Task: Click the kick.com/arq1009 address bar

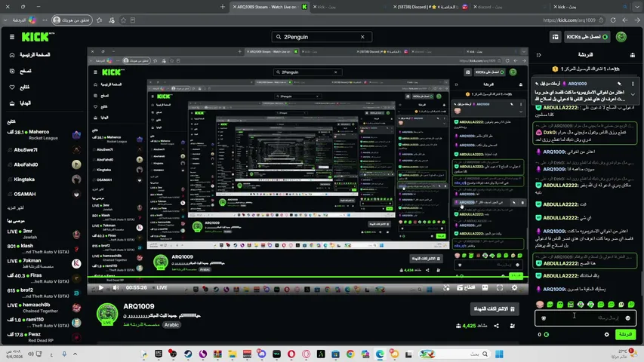Action: coord(569,20)
